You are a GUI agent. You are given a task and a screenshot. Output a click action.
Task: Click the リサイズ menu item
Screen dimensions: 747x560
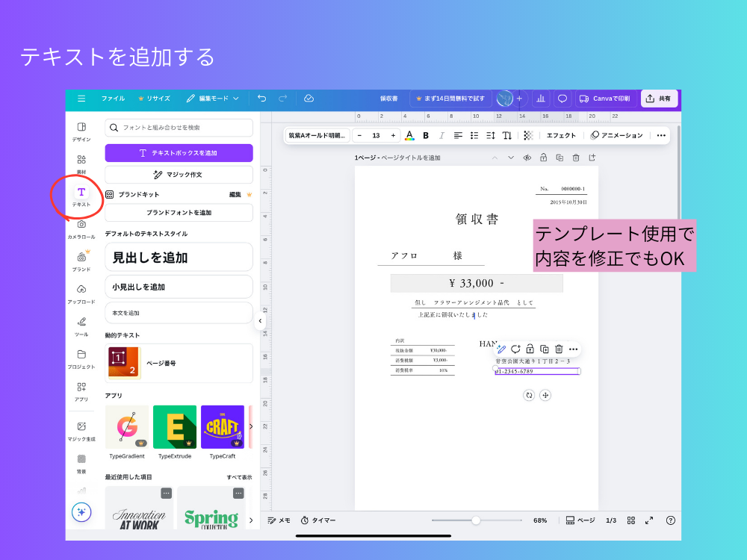point(159,98)
